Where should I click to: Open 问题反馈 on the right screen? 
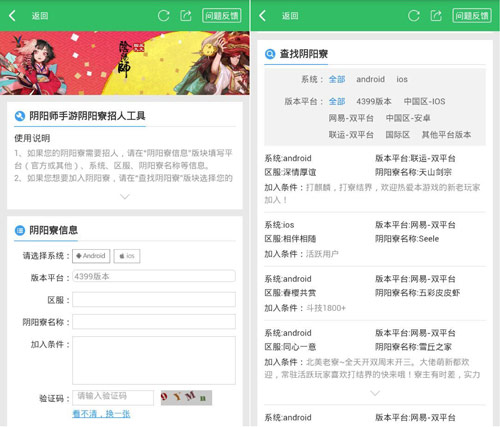pos(472,16)
